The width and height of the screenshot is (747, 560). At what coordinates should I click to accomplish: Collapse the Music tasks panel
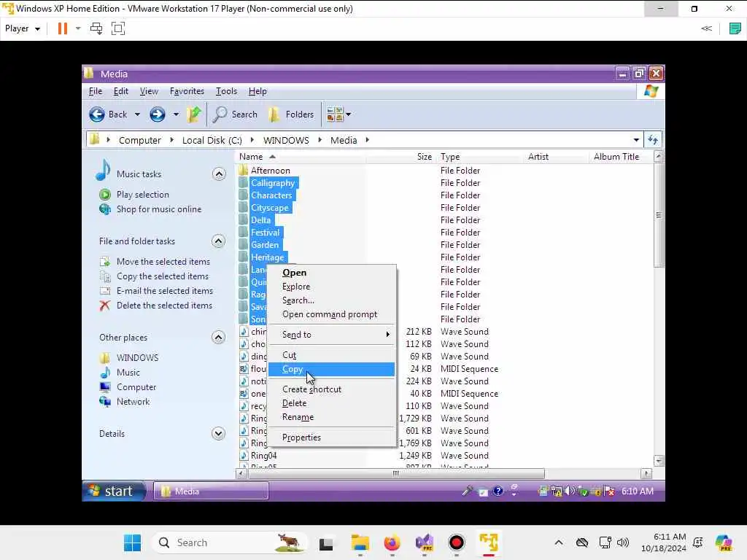(219, 174)
